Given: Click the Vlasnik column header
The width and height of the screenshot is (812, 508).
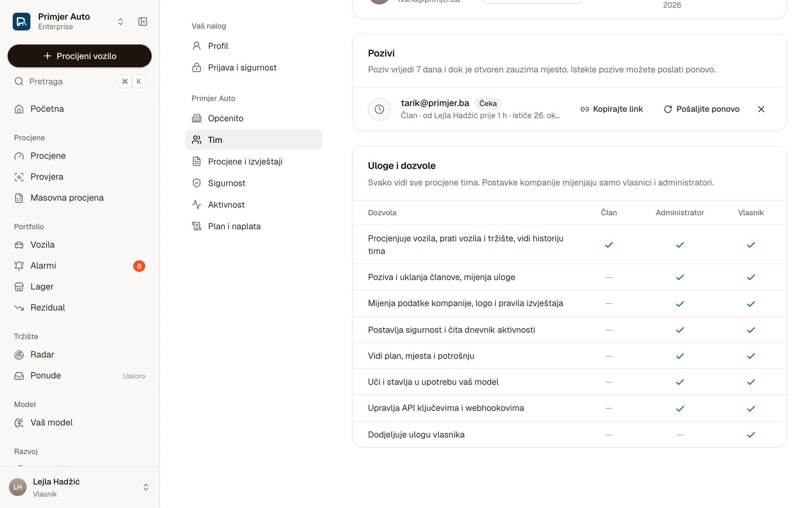Looking at the screenshot, I should pos(751,213).
